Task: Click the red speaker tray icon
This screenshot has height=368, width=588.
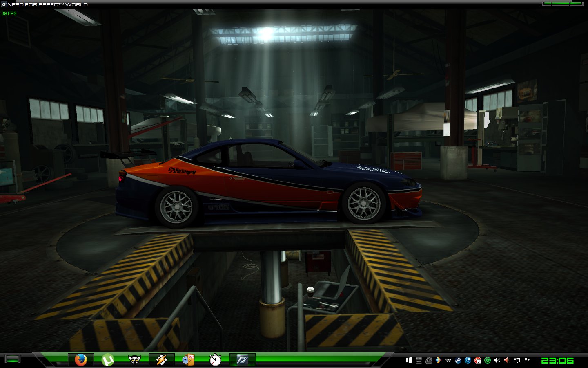Action: (x=507, y=360)
